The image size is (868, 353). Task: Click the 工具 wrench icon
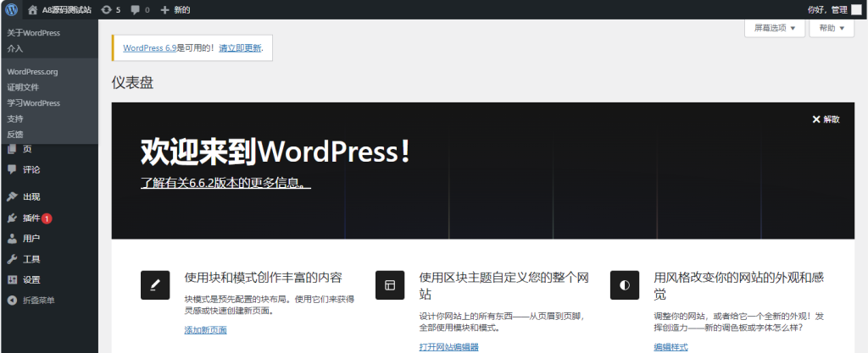click(12, 259)
